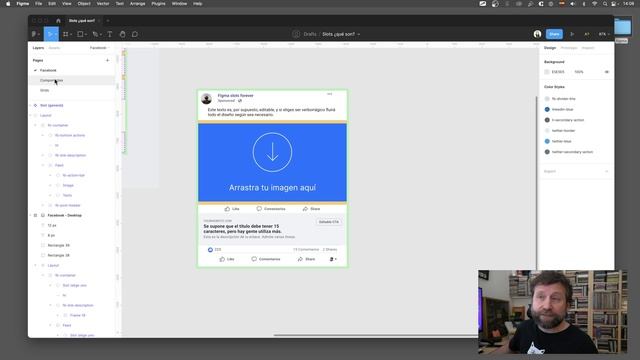Viewport: 640px width, 360px height.
Task: Click the reactions emoji icon beside 225
Action: (x=210, y=249)
